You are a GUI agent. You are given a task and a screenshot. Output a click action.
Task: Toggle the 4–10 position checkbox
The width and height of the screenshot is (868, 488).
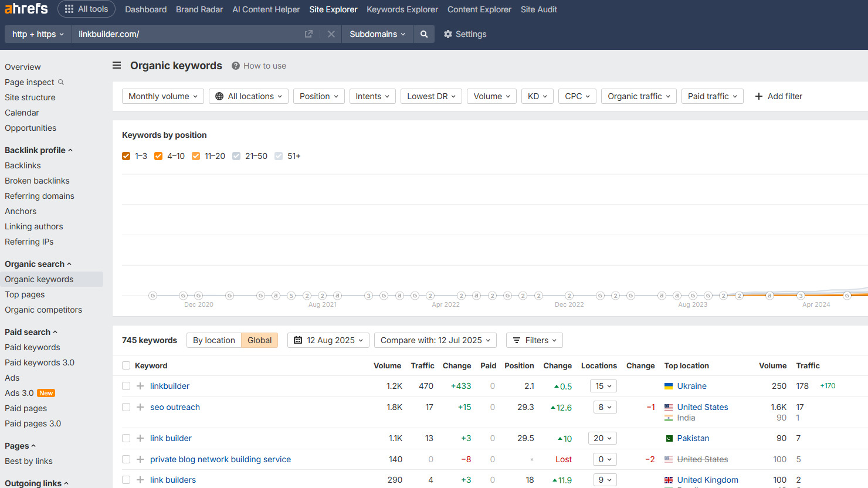tap(158, 156)
